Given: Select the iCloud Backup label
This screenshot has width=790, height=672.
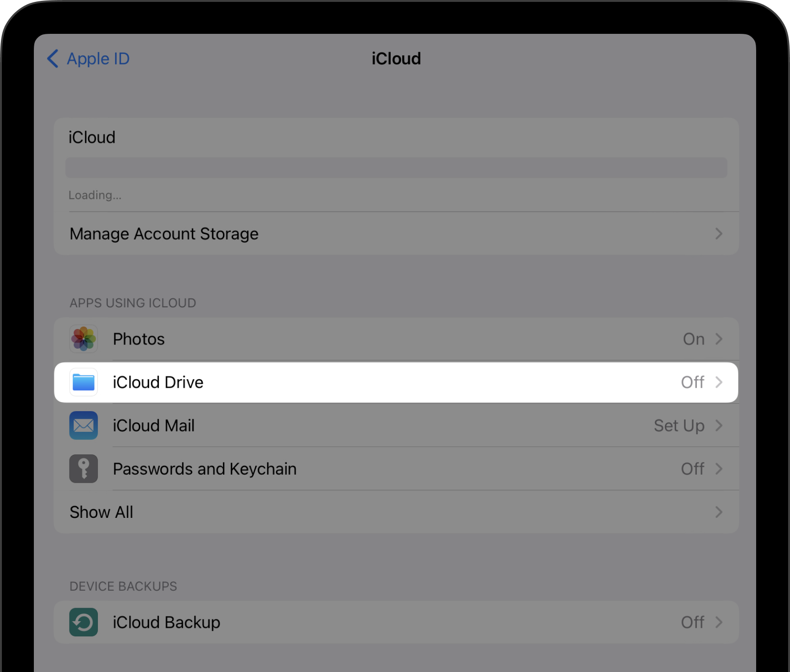Looking at the screenshot, I should coord(166,623).
